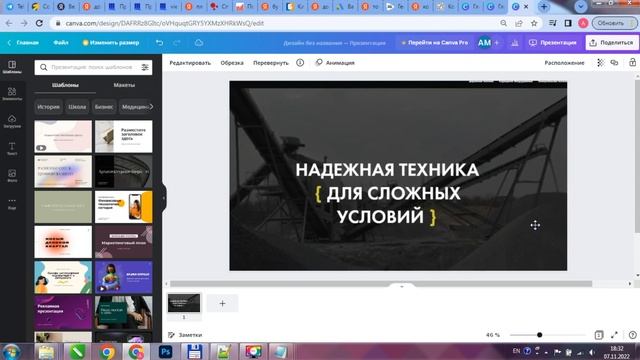Click the Windows Start button

(x=11, y=352)
